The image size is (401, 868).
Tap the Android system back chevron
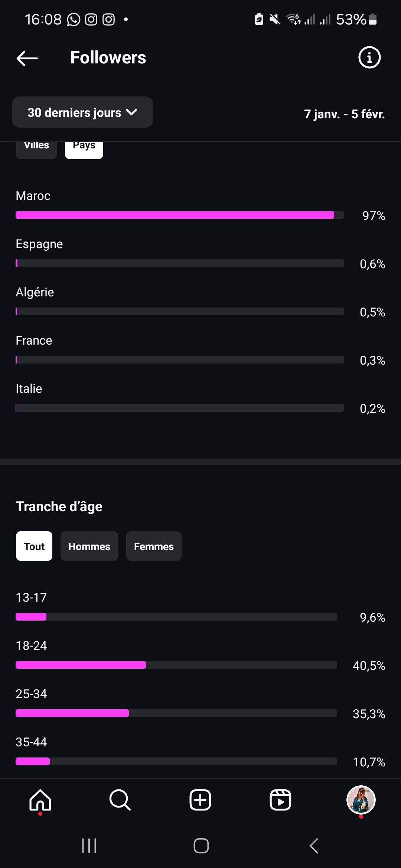click(x=314, y=846)
